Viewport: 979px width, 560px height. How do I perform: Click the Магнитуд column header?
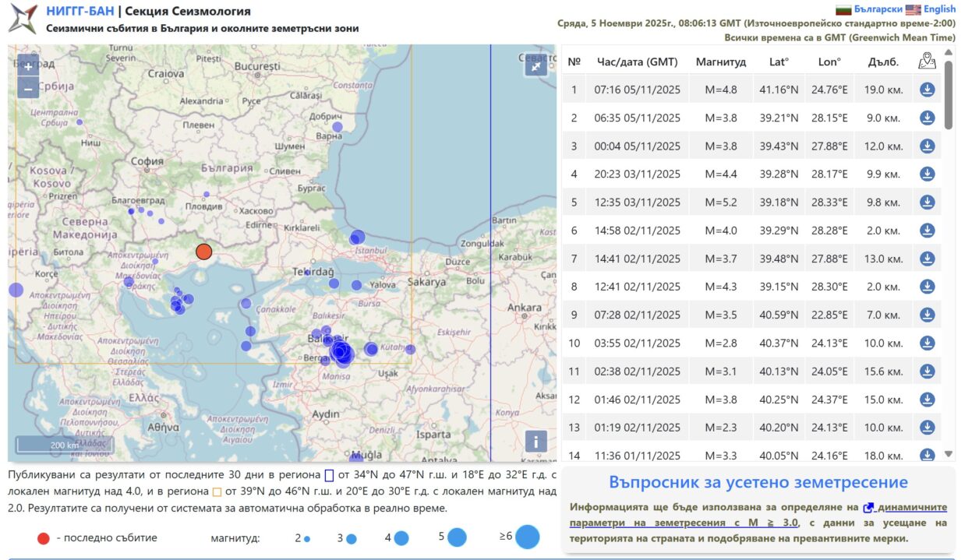720,62
